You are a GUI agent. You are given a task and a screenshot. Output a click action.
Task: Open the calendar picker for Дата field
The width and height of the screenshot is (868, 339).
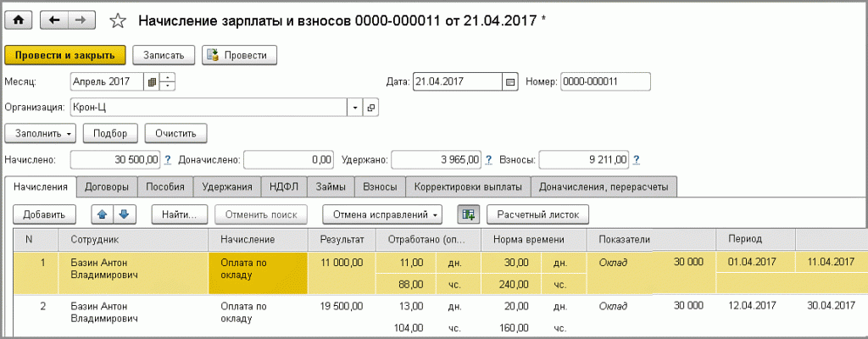pos(509,81)
